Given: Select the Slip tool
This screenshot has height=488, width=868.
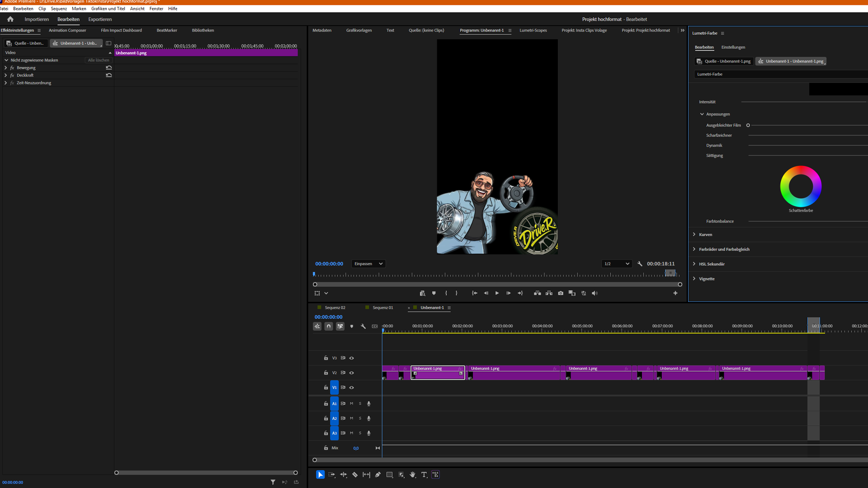Looking at the screenshot, I should [366, 474].
